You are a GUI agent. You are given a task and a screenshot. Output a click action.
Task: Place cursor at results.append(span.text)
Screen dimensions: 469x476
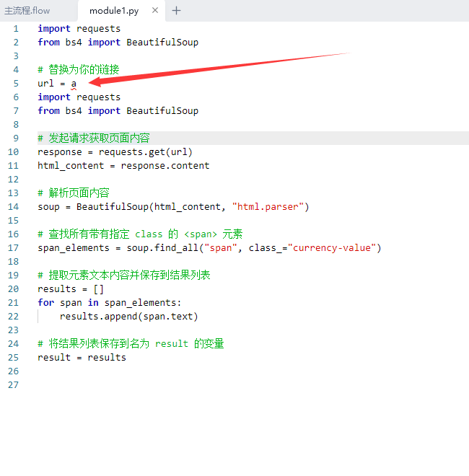pyautogui.click(x=128, y=317)
